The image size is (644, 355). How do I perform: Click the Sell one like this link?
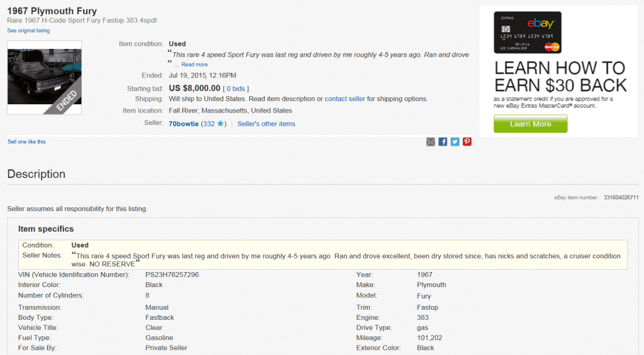[x=26, y=142]
